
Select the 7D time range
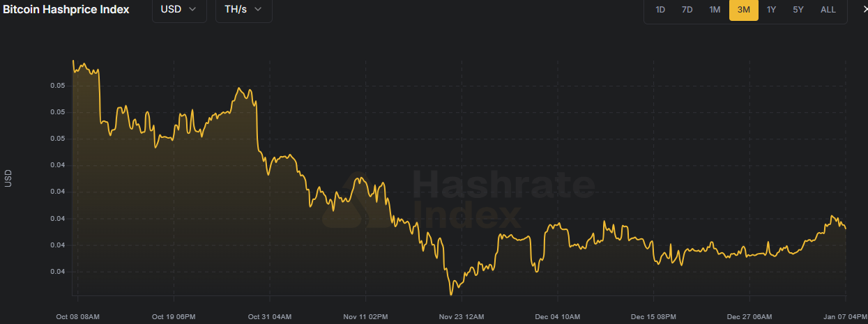(x=687, y=10)
